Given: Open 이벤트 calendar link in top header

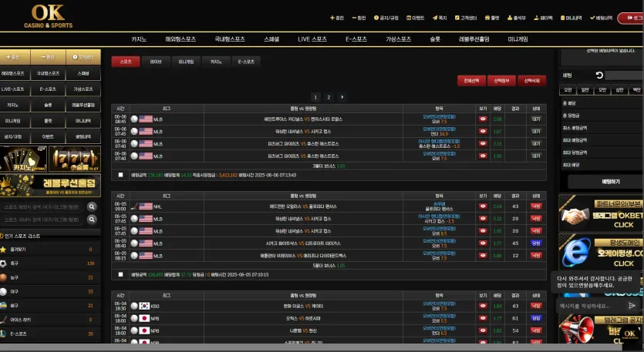Looking at the screenshot, I should 415,18.
